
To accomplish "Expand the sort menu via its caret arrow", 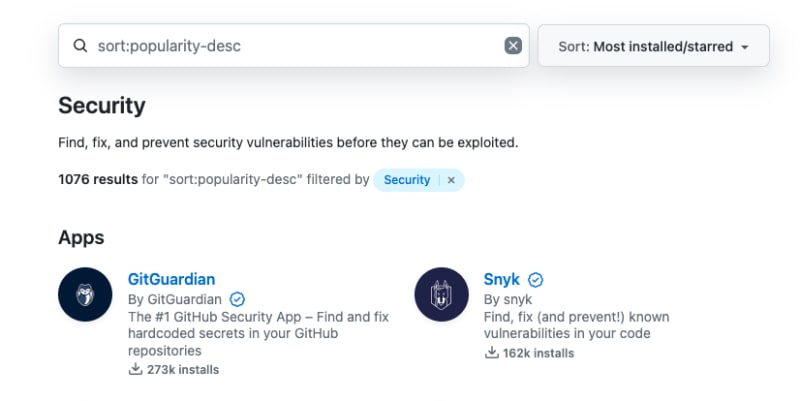I will [745, 47].
